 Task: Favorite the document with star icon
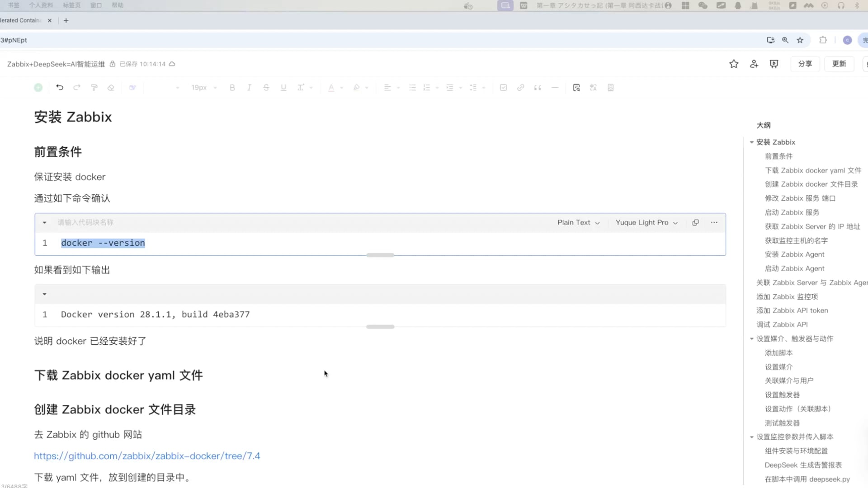click(734, 64)
